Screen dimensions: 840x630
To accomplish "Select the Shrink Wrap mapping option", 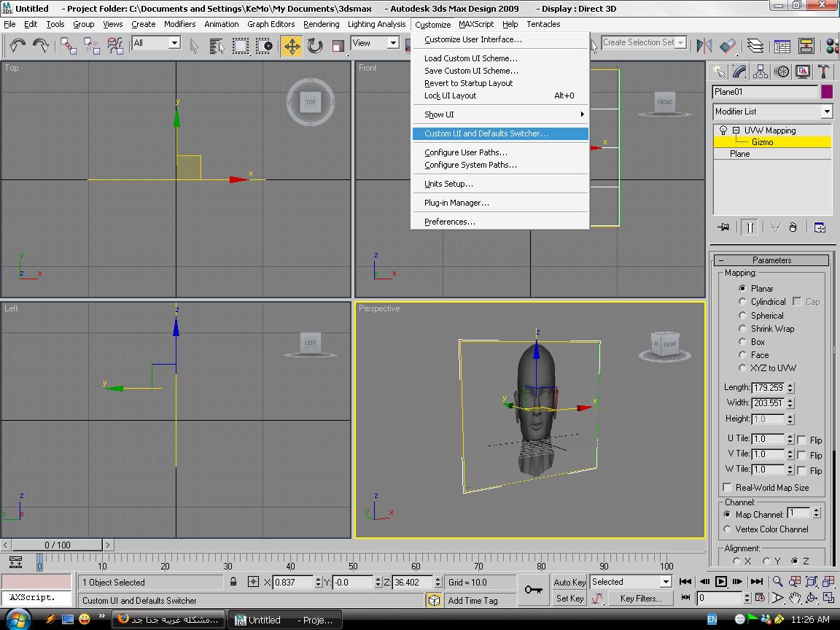I will click(742, 328).
